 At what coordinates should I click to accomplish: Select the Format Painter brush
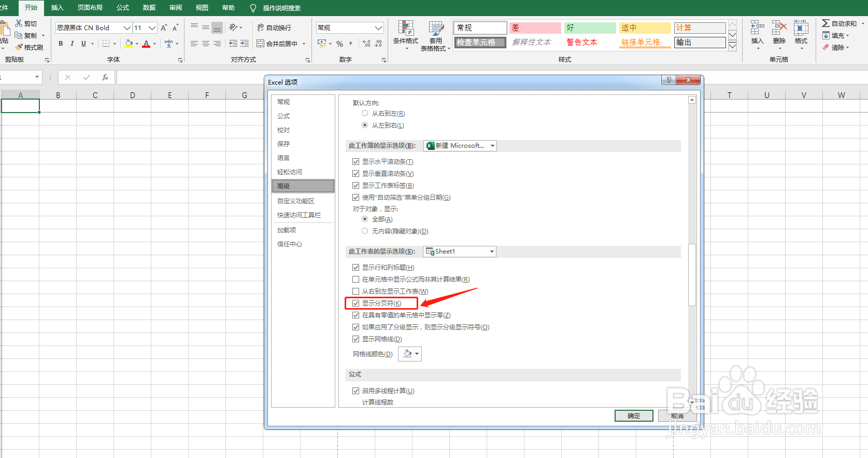(x=19, y=47)
